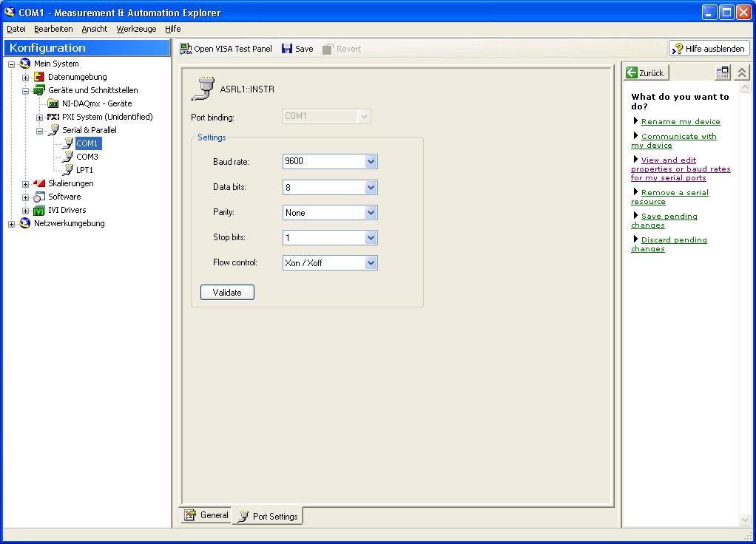Image resolution: width=756 pixels, height=544 pixels.
Task: Expand the Netzwerkumgebung tree node
Action: 12,224
